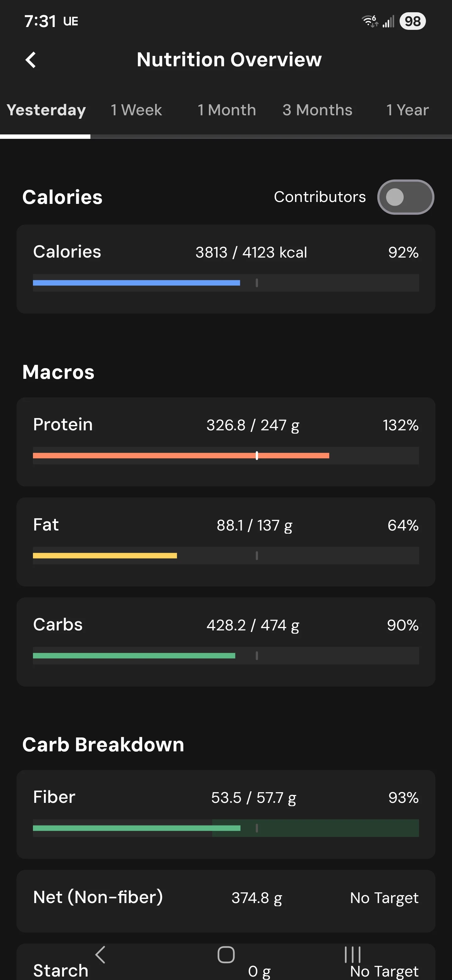Open the Carbs 428.2 / 474 g card

(x=226, y=642)
